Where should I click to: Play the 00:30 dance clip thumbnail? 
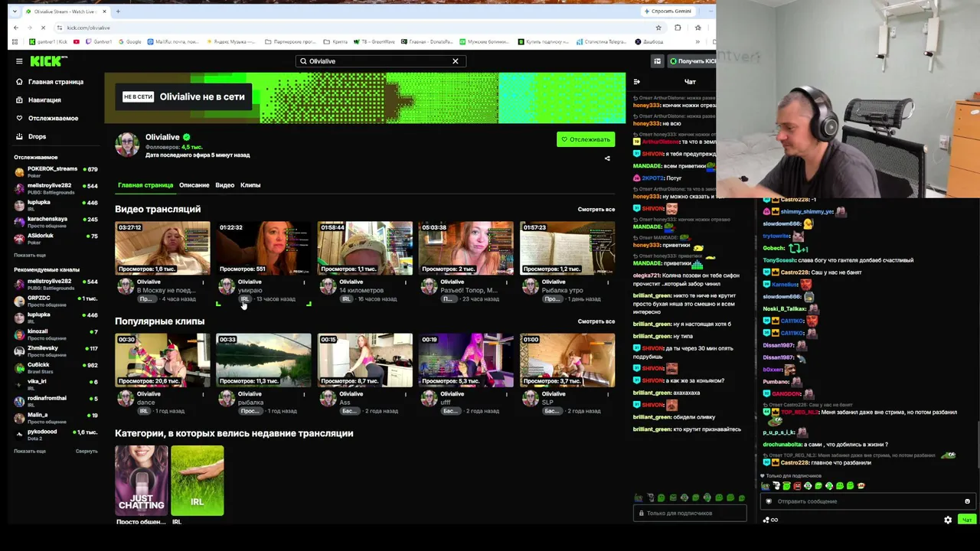(162, 360)
